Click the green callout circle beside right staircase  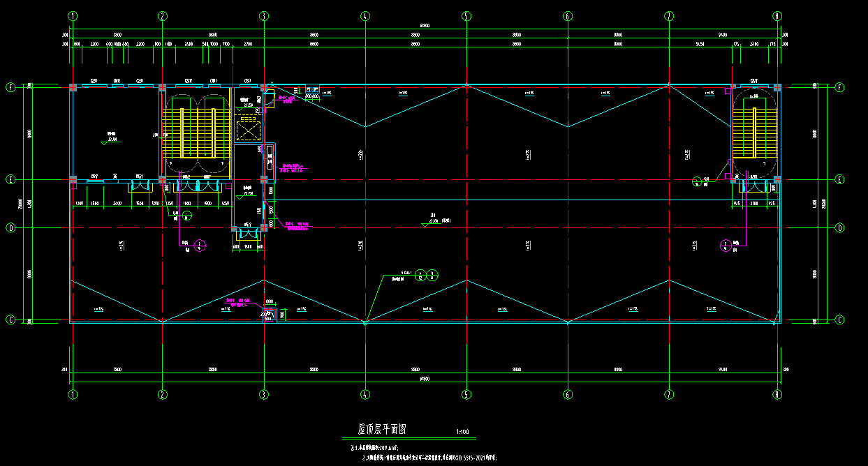point(696,182)
